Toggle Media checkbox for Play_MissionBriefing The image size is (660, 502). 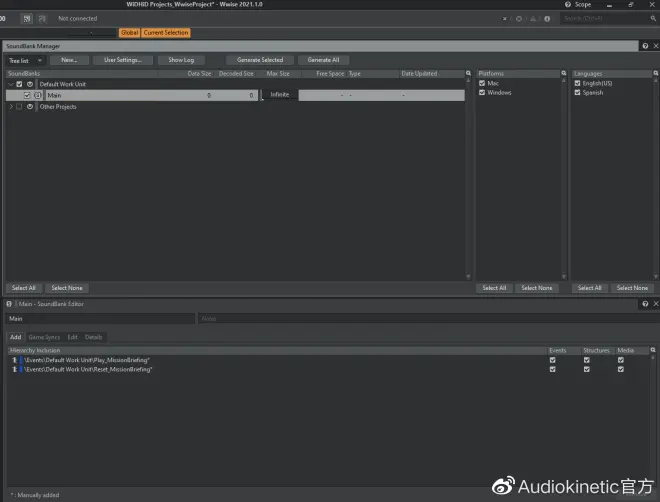coord(621,360)
